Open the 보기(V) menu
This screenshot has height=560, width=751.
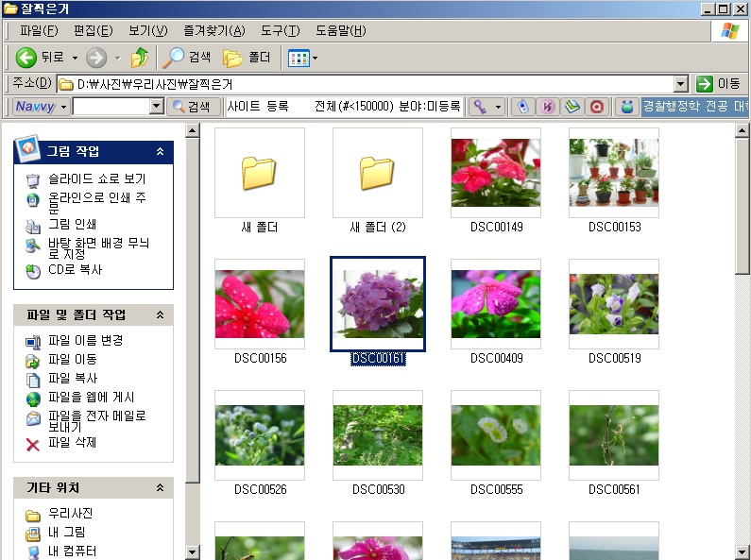pyautogui.click(x=148, y=31)
